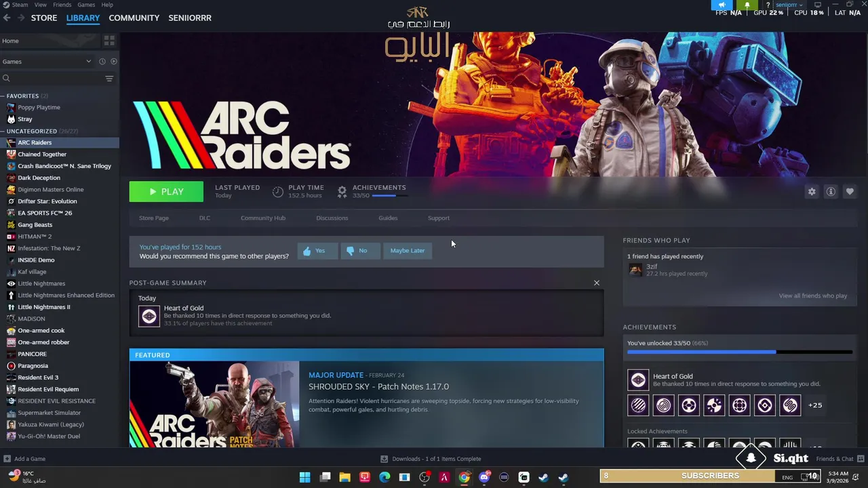Go back with the left navigation arrow
The image size is (868, 488).
tap(7, 18)
